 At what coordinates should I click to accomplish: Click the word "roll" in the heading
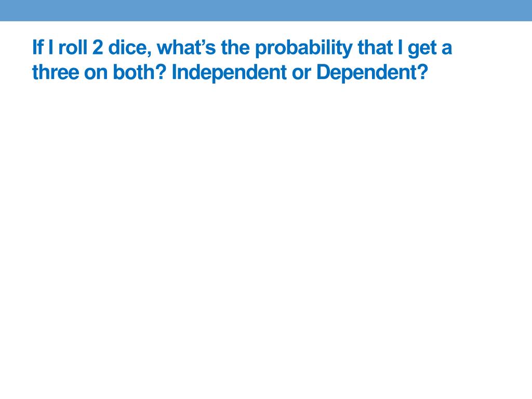coord(73,47)
